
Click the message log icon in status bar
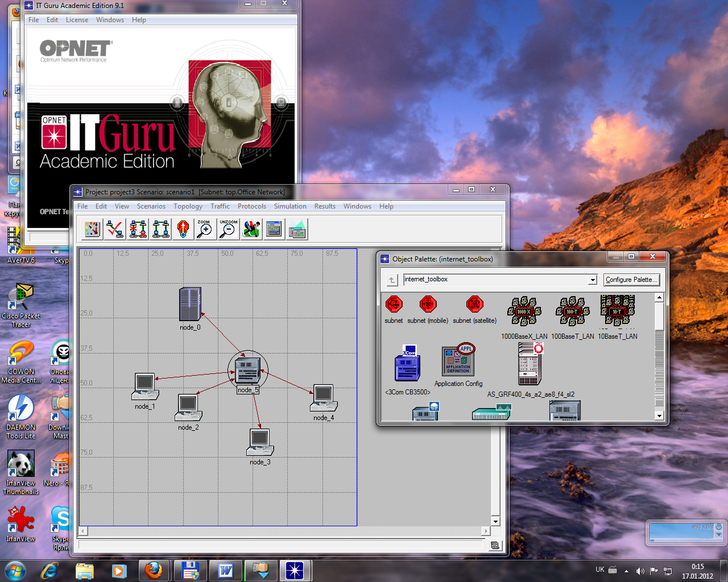[x=495, y=545]
